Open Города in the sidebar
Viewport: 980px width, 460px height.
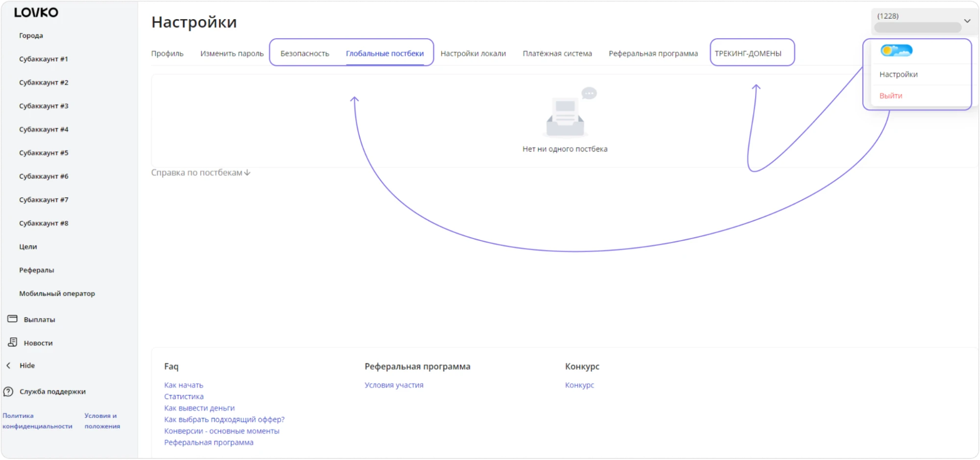click(31, 36)
